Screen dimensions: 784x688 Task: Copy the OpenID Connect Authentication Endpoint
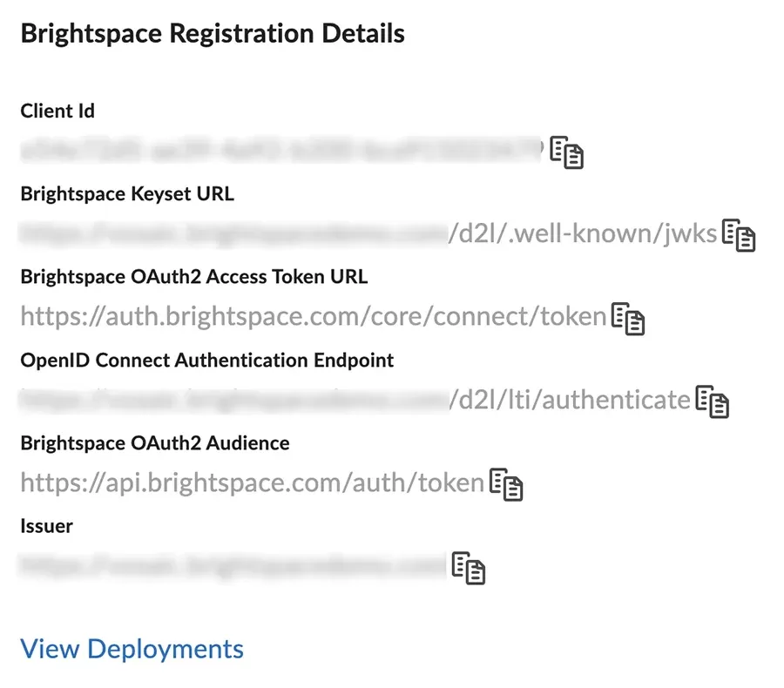(x=713, y=401)
